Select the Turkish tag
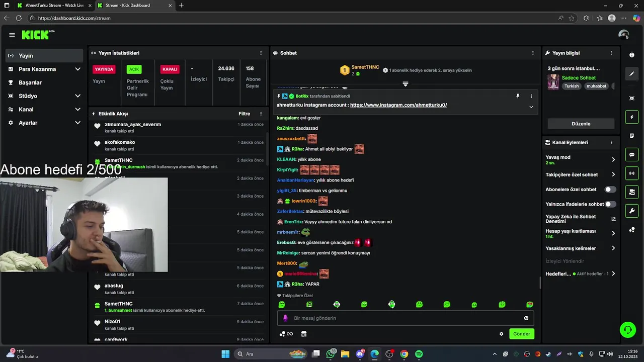This screenshot has width=644, height=362. point(572,86)
